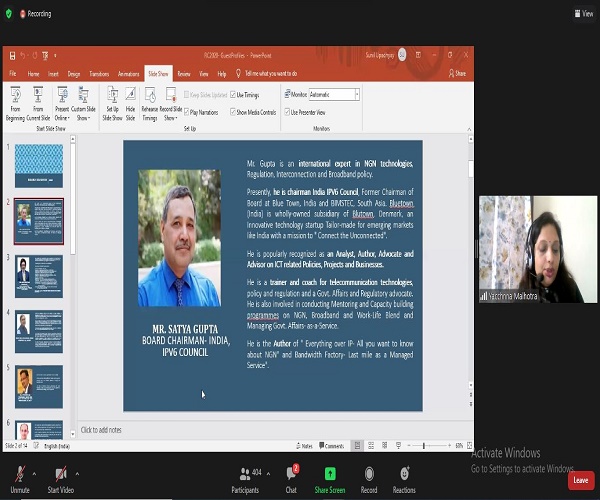Toggle the Play Narrations checkbox
The image size is (600, 500).
185,112
